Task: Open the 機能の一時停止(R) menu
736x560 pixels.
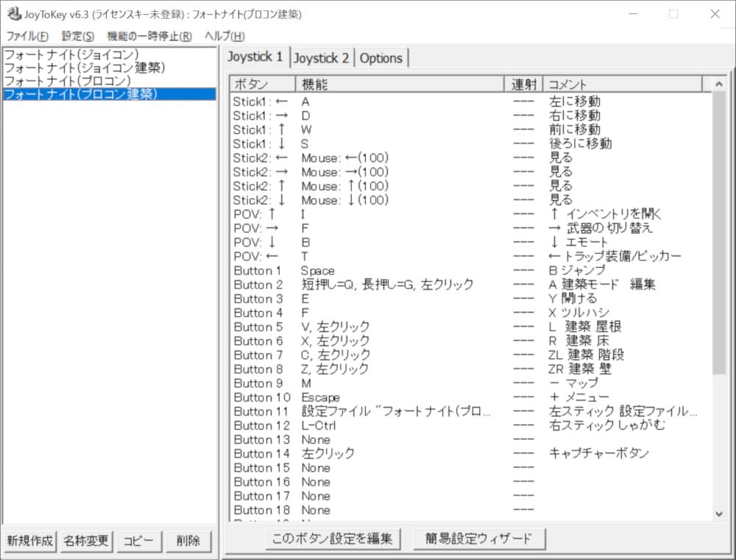Action: [149, 36]
